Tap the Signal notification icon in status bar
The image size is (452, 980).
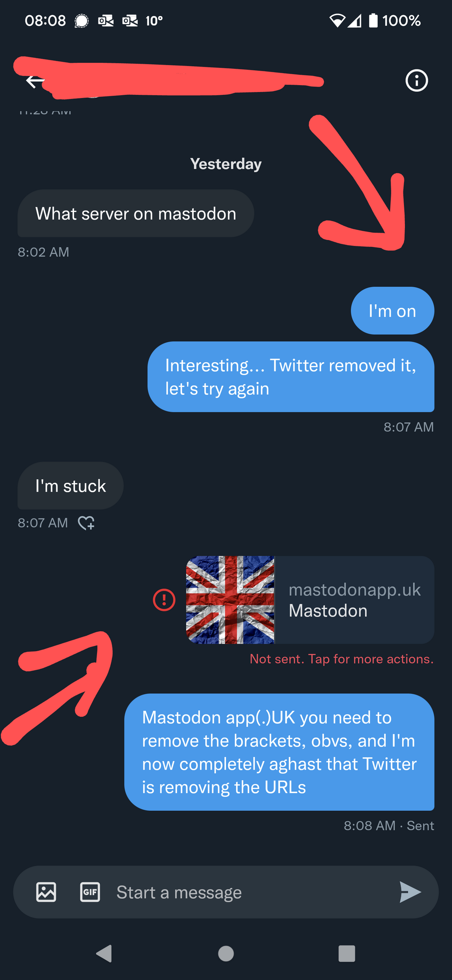coord(82,21)
